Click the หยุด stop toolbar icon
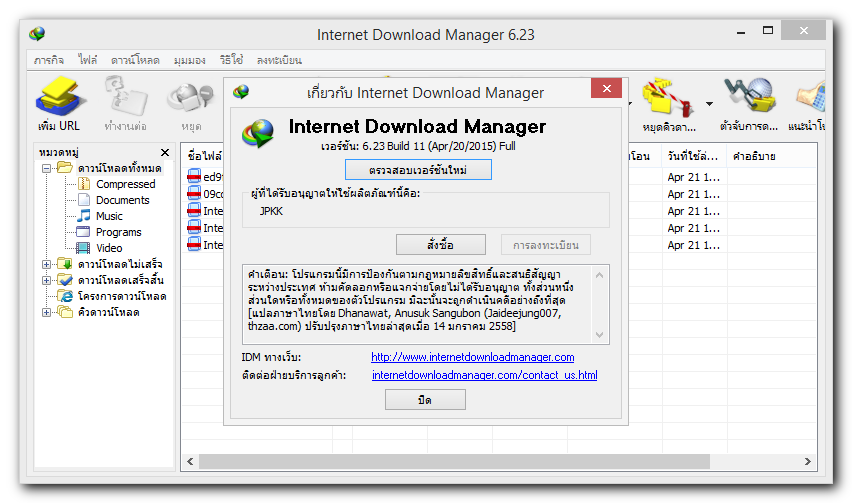The height and width of the screenshot is (503, 852). coord(191,99)
